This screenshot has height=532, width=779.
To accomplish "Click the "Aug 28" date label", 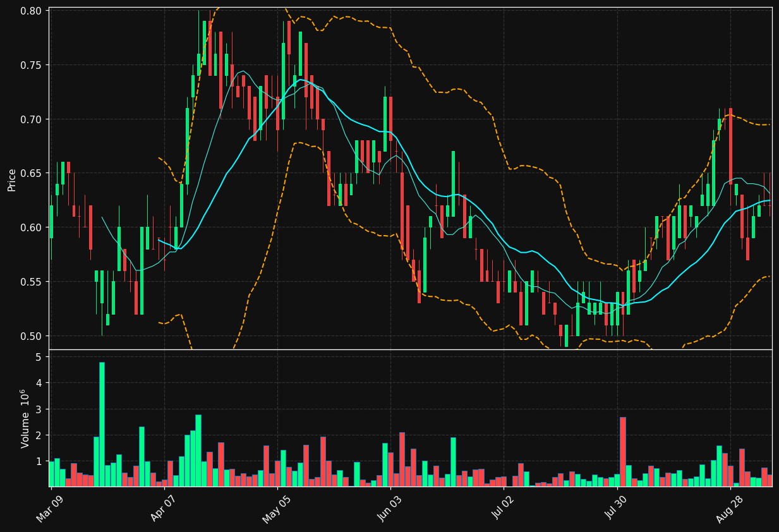I will pos(729,508).
